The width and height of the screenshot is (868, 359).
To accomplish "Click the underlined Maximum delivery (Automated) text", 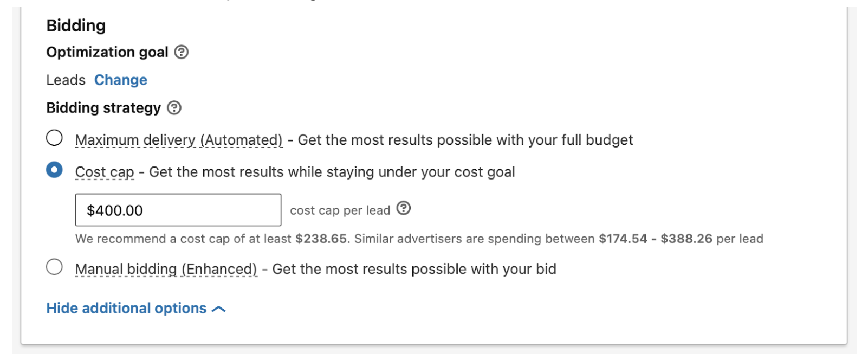I will click(x=178, y=139).
